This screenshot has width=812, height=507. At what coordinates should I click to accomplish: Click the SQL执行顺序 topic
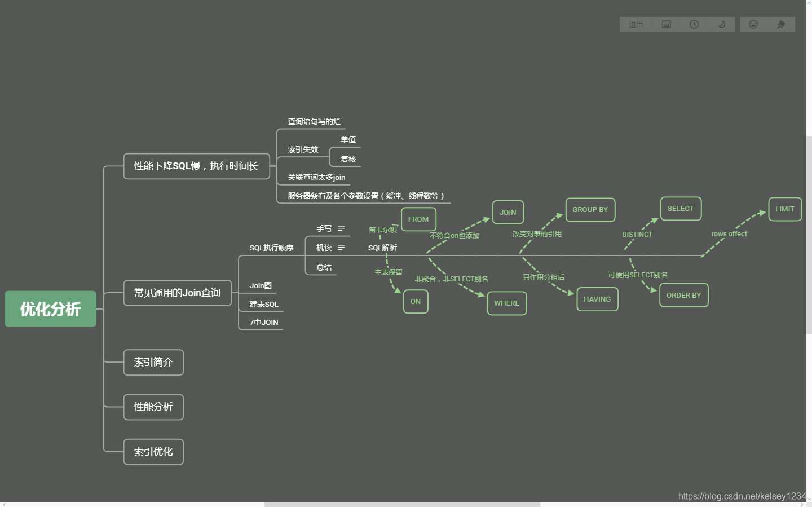(272, 248)
